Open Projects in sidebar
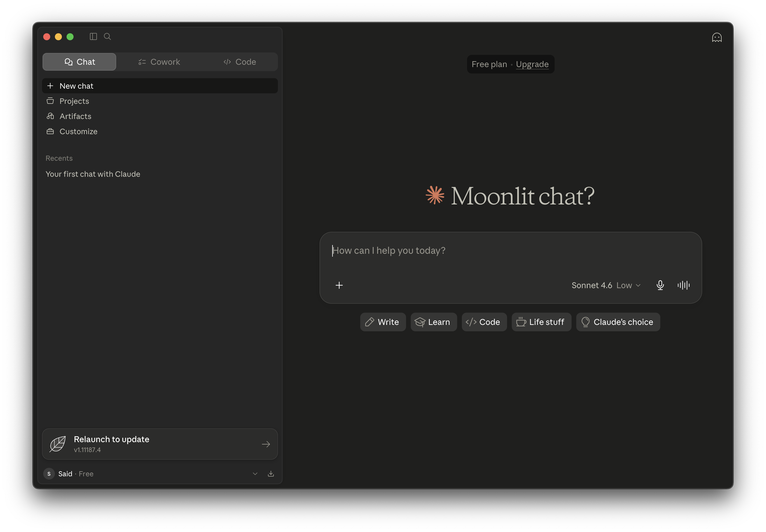This screenshot has height=532, width=766. tap(160, 101)
